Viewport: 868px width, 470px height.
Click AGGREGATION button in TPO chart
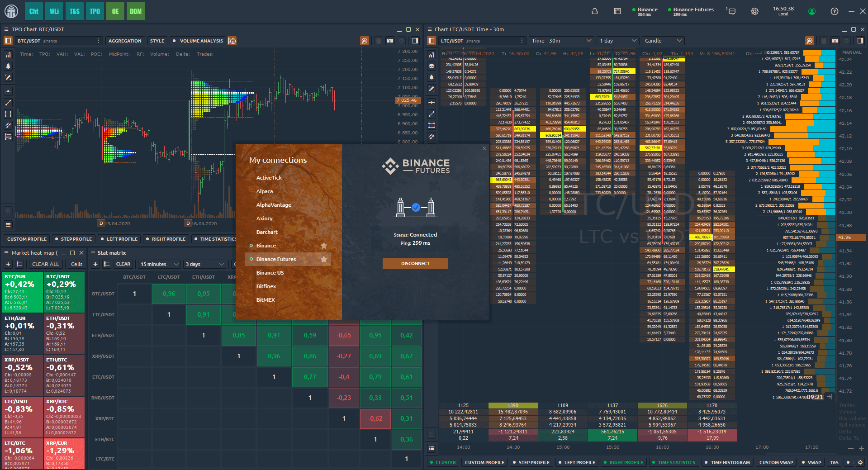point(125,41)
